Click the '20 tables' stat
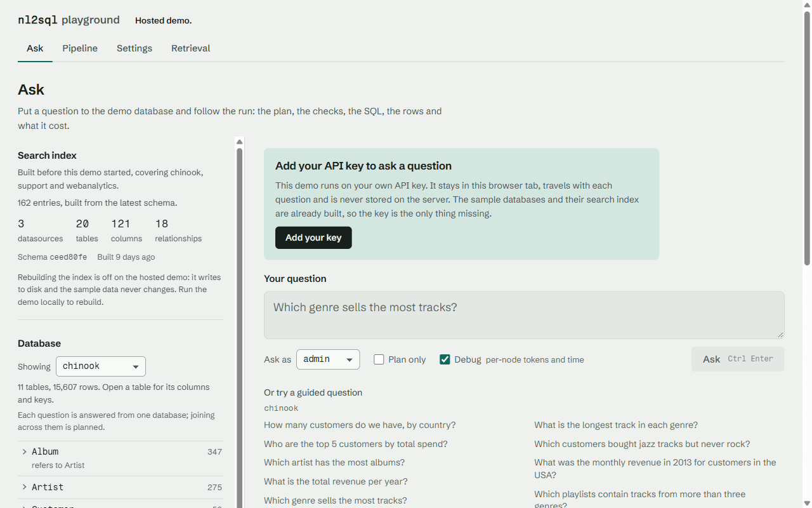 pos(87,231)
